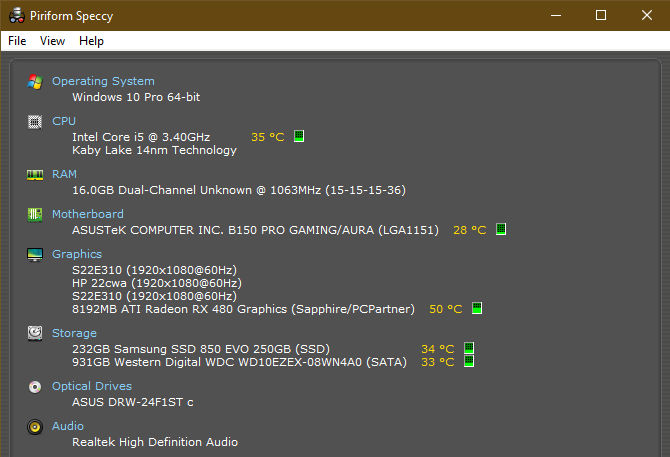Click the Operating System Windows flag icon
The width and height of the screenshot is (670, 457).
tap(35, 82)
